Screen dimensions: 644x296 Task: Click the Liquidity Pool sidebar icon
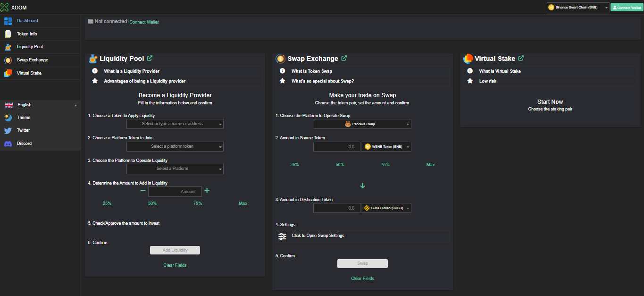8,47
